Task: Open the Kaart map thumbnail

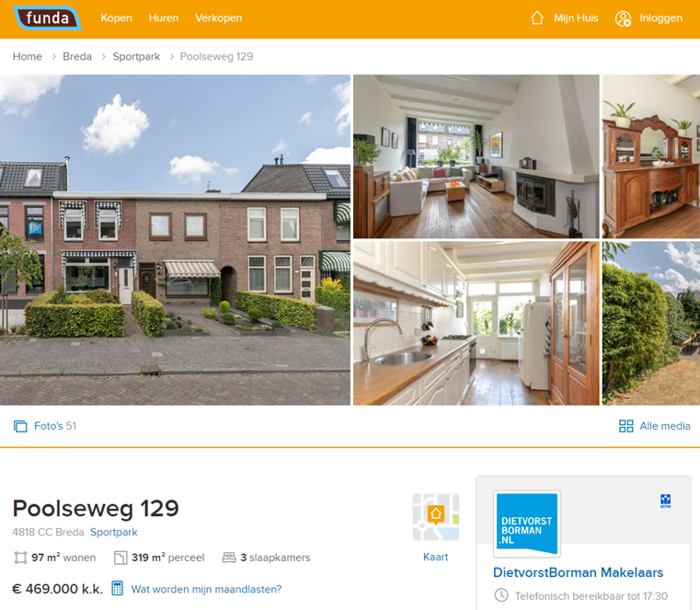Action: [436, 517]
